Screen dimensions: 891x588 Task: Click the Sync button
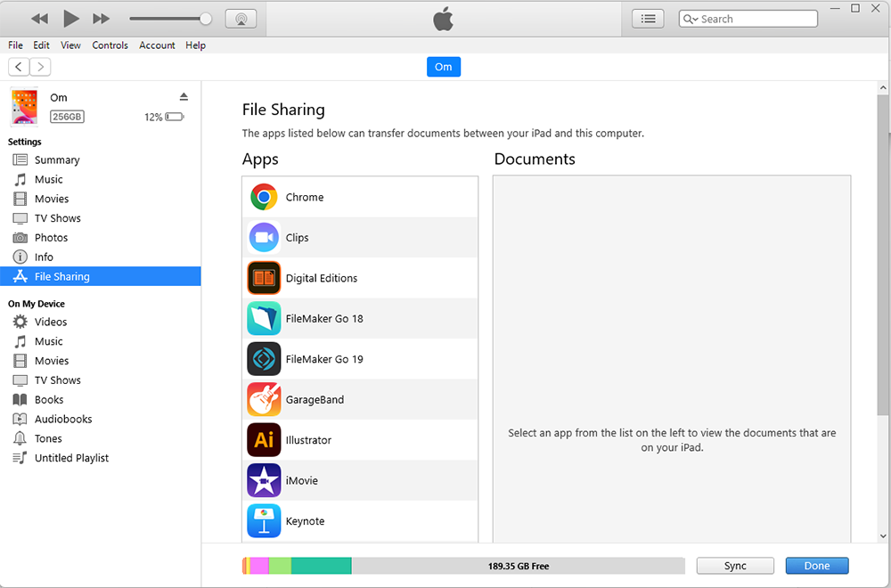coord(735,566)
